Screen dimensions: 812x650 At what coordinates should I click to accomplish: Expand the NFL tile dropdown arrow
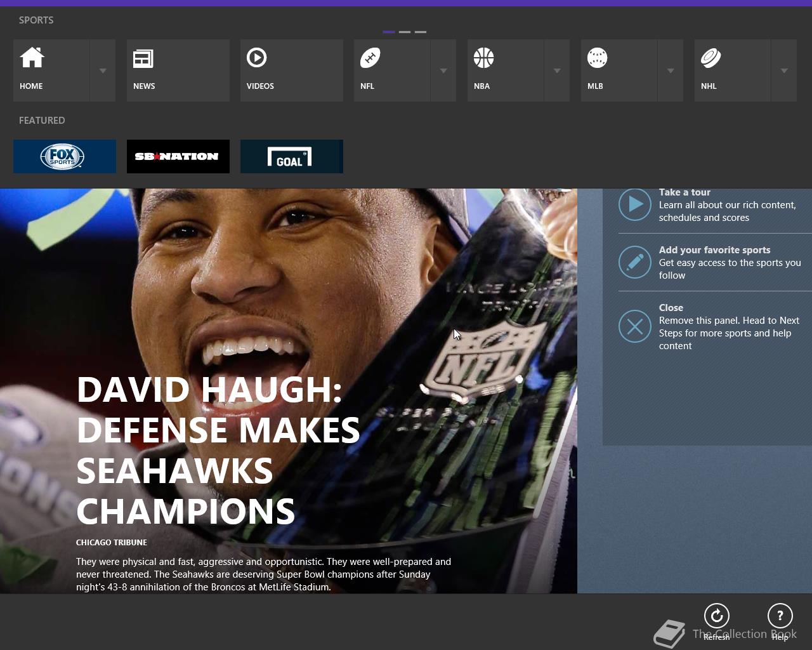click(443, 70)
